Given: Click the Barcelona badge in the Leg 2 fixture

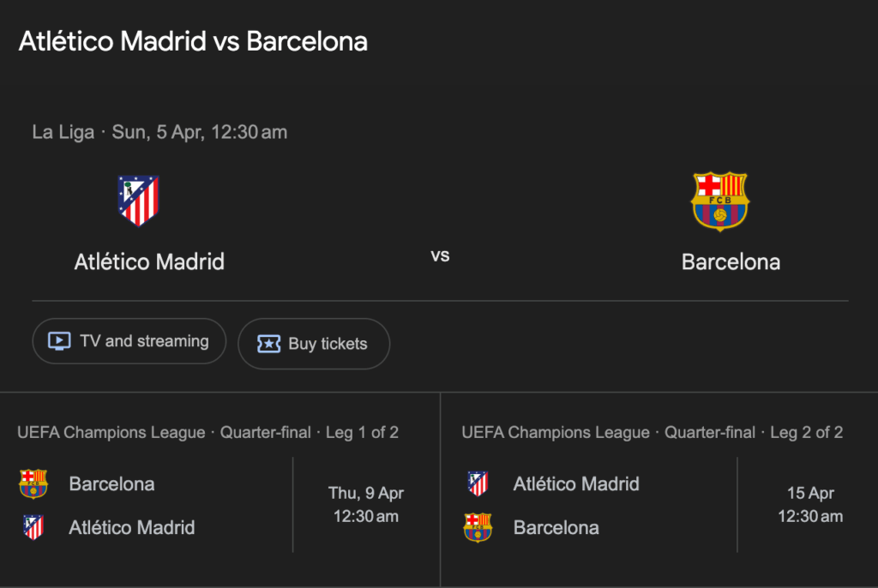Looking at the screenshot, I should pyautogui.click(x=478, y=528).
